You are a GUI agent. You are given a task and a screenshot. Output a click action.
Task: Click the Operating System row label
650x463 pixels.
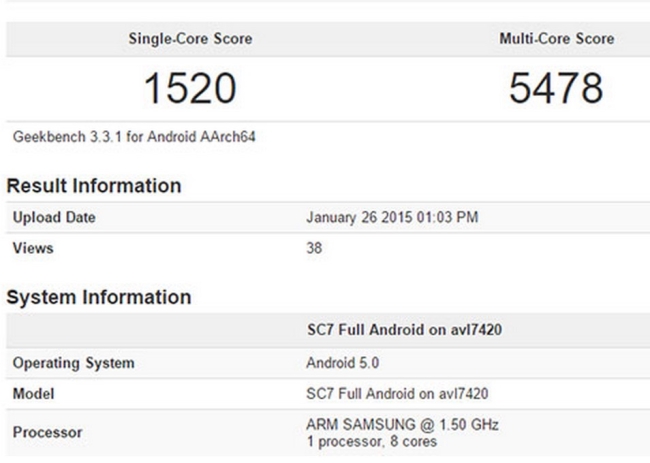pos(73,363)
